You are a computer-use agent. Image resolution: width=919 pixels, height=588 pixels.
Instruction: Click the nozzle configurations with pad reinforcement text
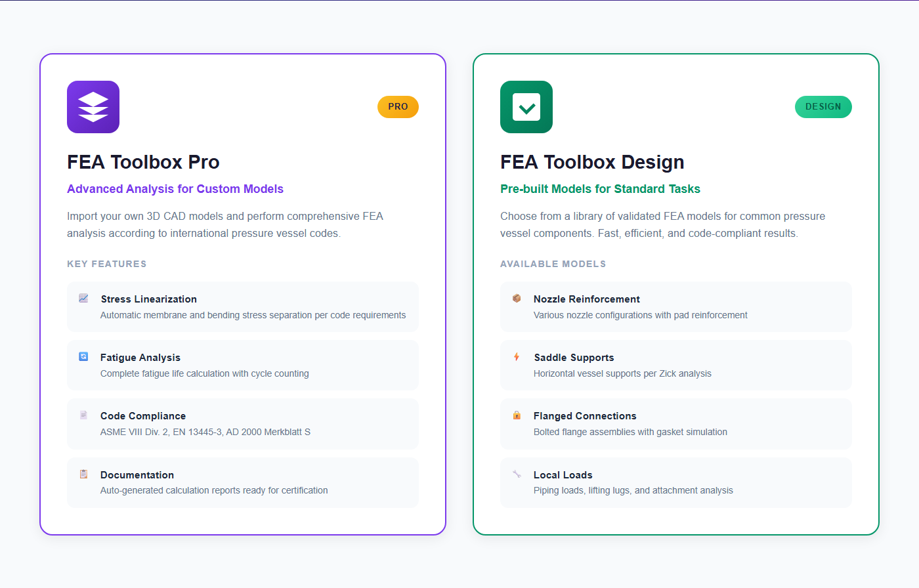click(x=641, y=315)
